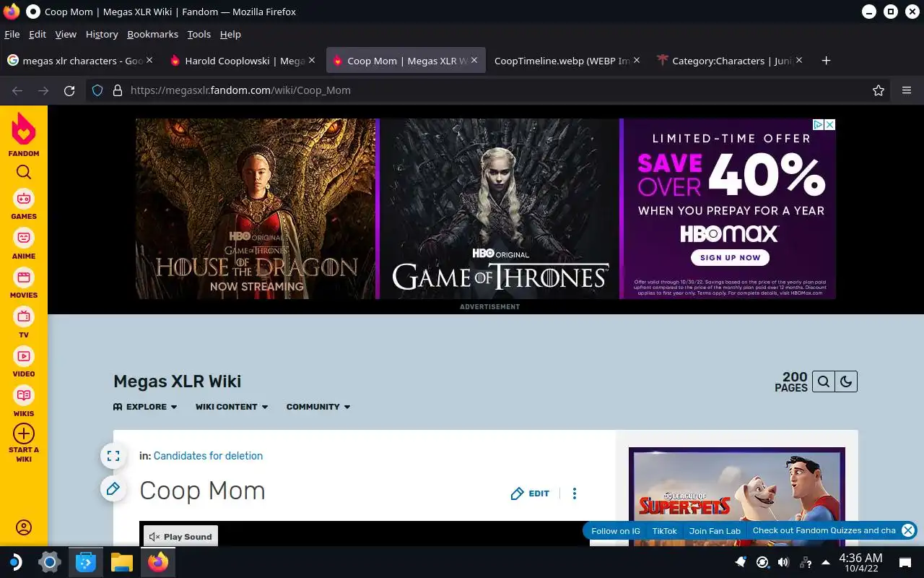This screenshot has height=578, width=924.
Task: Open file manager from taskbar
Action: point(122,562)
